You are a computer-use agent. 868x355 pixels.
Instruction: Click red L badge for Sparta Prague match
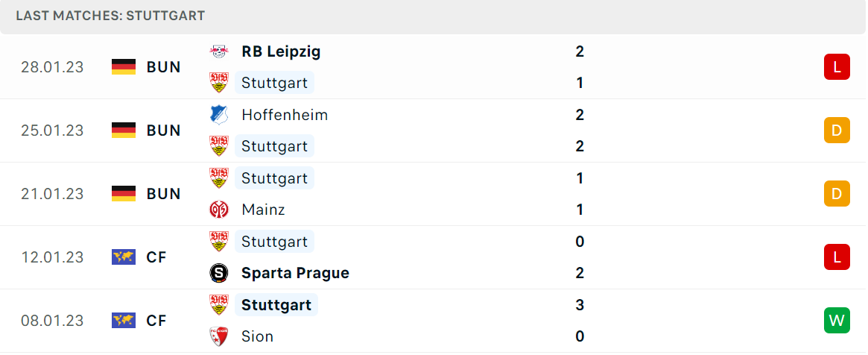[x=837, y=257]
